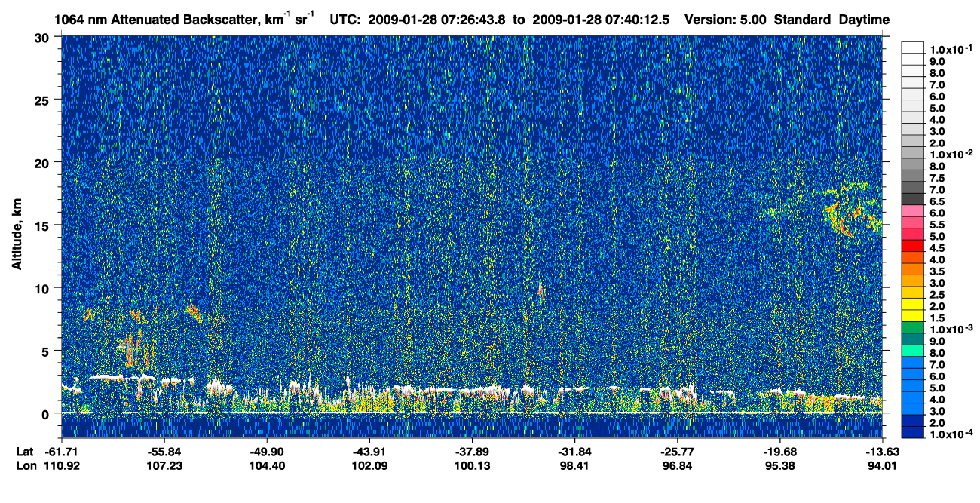Image resolution: width=980 pixels, height=503 pixels.
Task: Click the 'Lon' row label
Action: click(25, 465)
